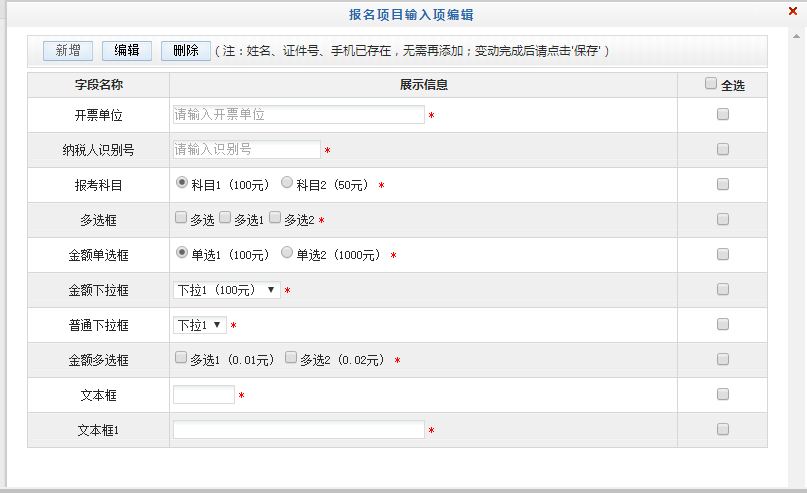
Task: Toggle the 全选 select-all checkbox
Action: [711, 85]
